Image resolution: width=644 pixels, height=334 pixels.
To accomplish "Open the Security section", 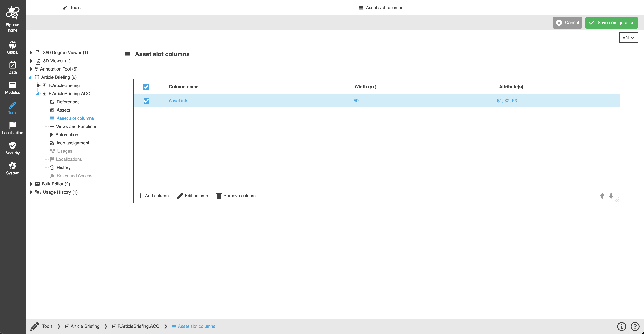I will [12, 148].
